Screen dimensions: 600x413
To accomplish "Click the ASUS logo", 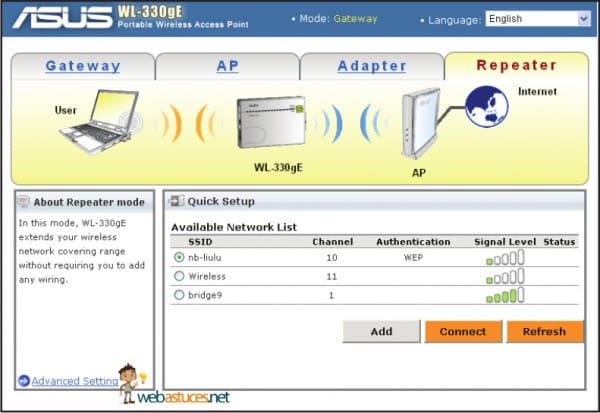I will pyautogui.click(x=63, y=17).
